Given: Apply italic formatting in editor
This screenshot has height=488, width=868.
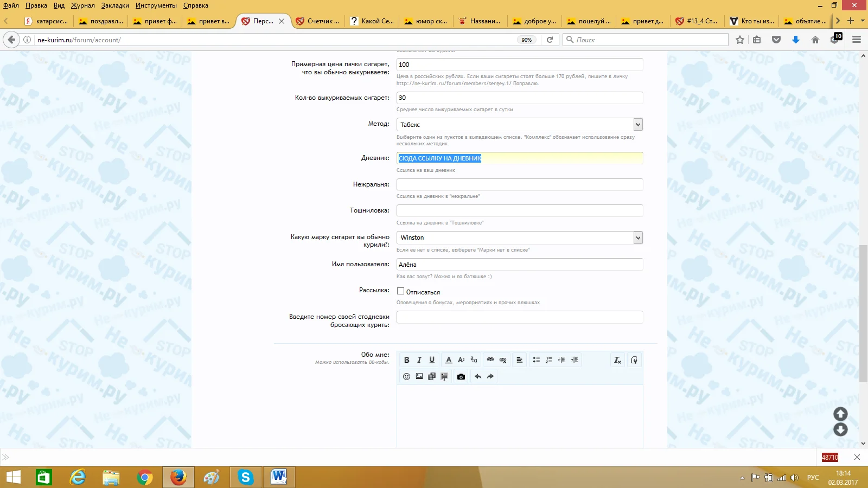Looking at the screenshot, I should coord(419,360).
